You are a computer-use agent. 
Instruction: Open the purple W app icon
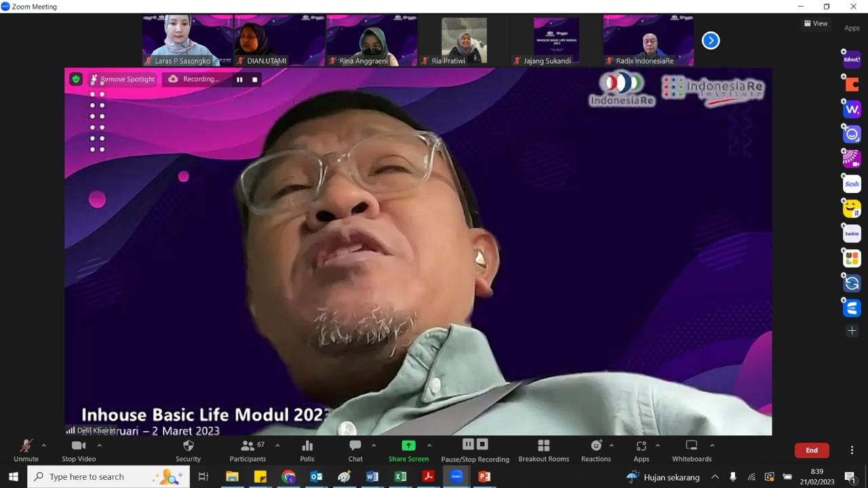tap(852, 109)
